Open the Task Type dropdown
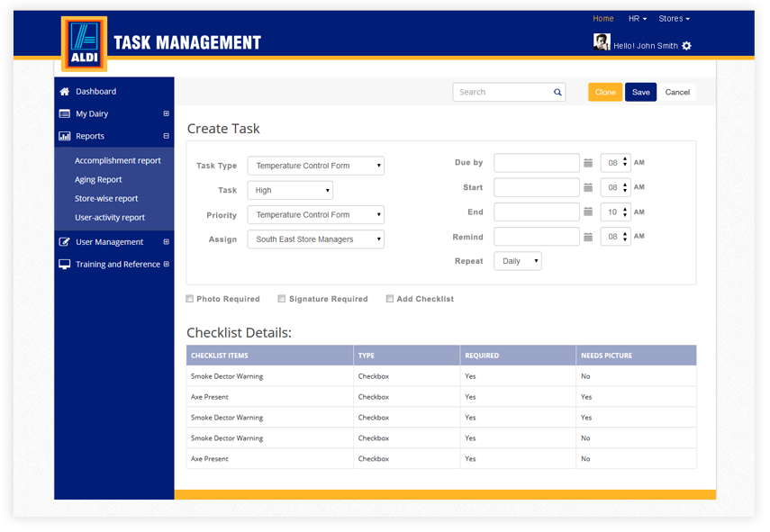The image size is (770, 532). tap(315, 166)
